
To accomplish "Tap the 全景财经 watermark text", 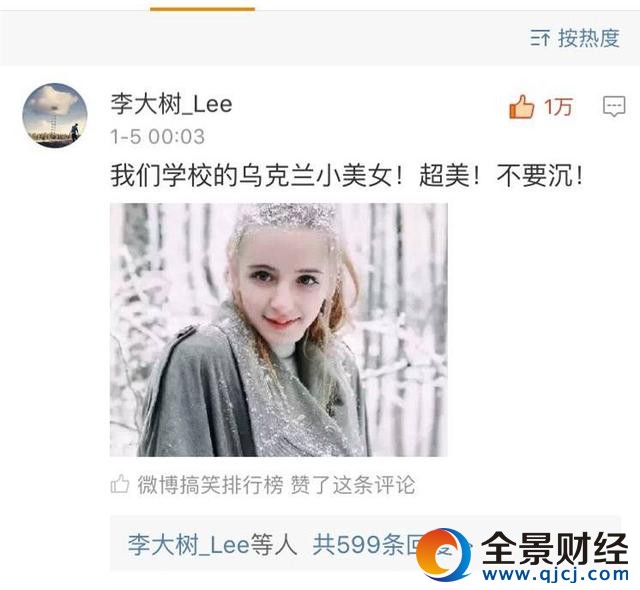I will (555, 548).
